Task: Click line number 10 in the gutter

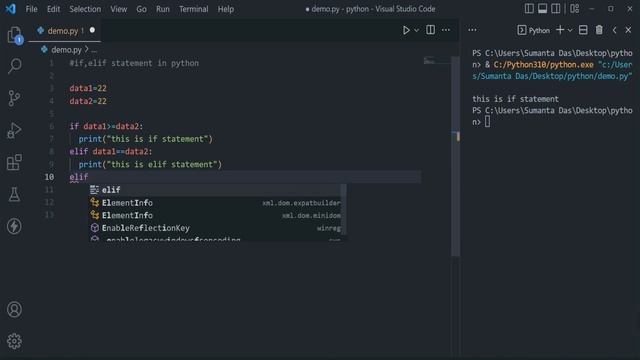Action: point(49,177)
